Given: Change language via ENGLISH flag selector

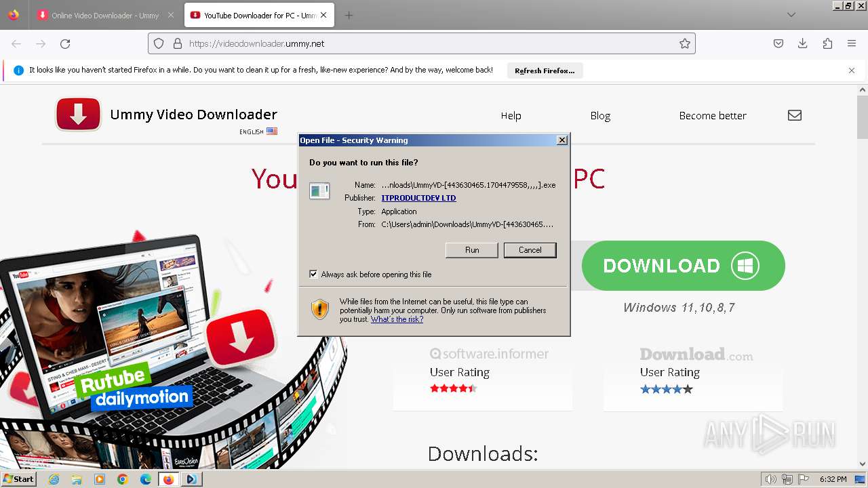Looking at the screenshot, I should point(258,131).
